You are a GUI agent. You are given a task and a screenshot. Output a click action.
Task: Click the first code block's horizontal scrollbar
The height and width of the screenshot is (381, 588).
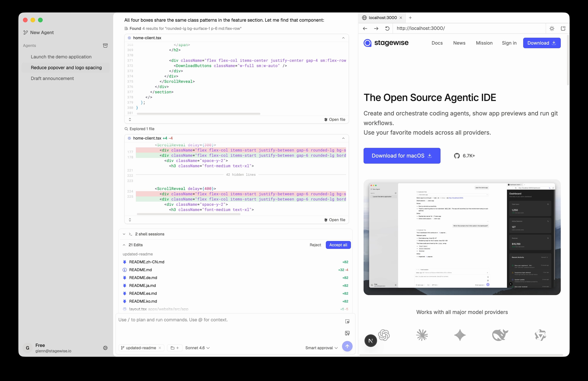point(198,114)
